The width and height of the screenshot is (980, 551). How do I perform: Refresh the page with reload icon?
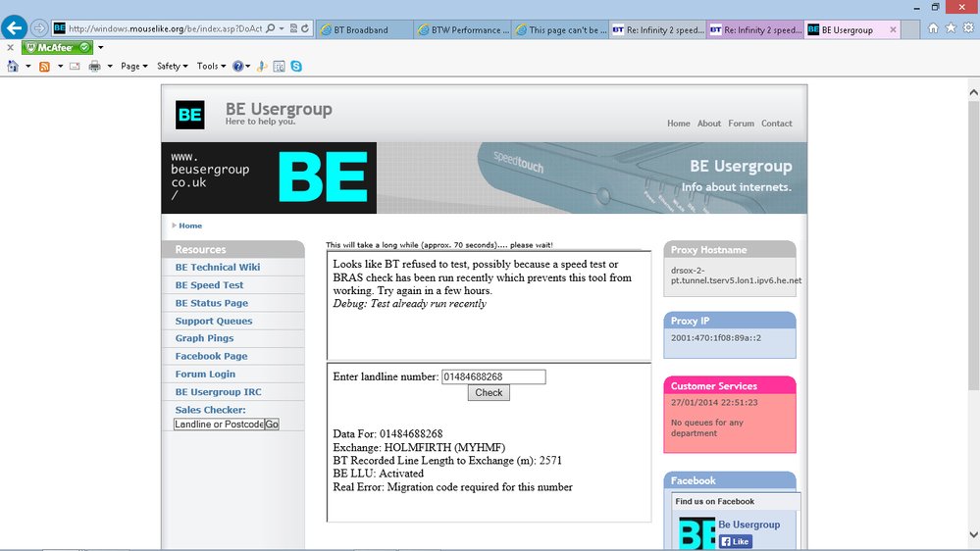point(305,28)
